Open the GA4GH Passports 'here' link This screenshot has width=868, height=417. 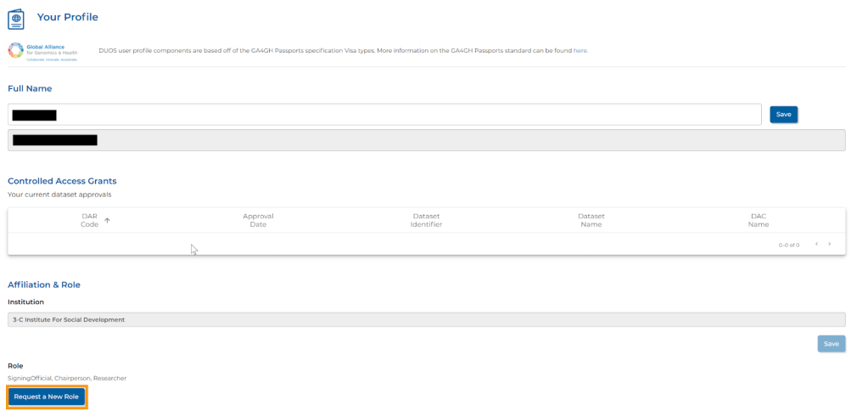tap(580, 51)
